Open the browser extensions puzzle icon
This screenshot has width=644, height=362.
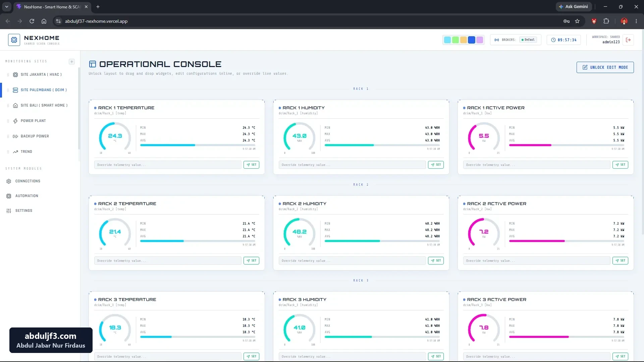click(606, 21)
